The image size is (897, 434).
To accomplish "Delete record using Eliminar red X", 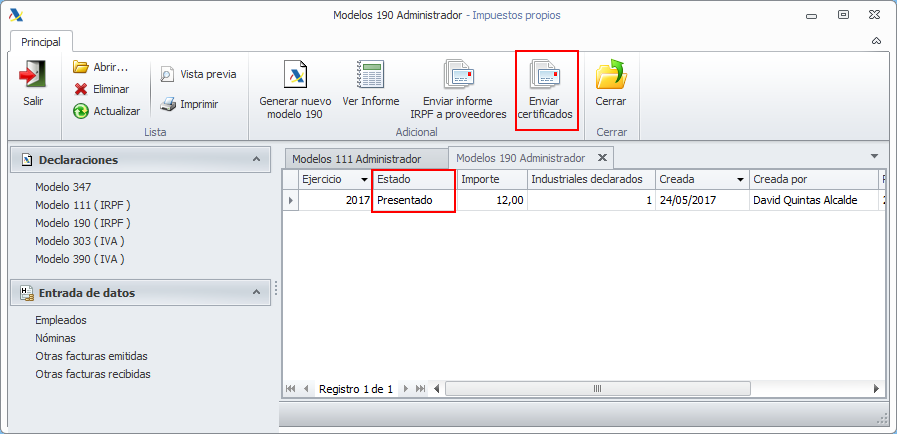I will point(81,89).
